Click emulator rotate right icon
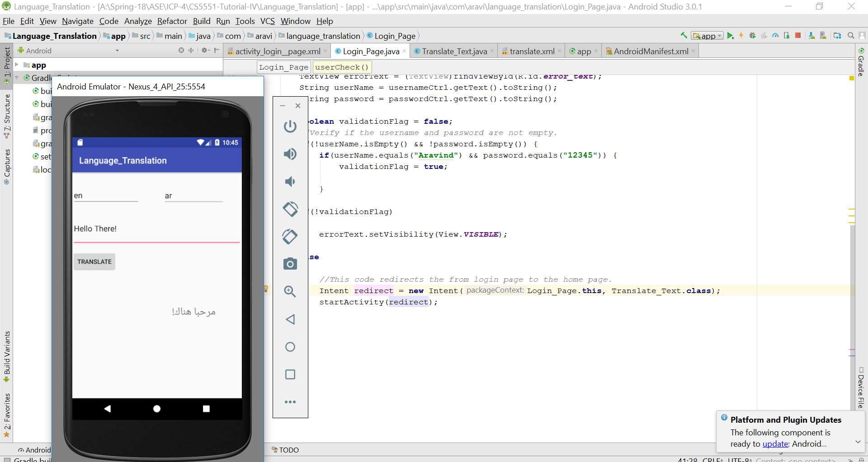The width and height of the screenshot is (868, 462). click(290, 237)
